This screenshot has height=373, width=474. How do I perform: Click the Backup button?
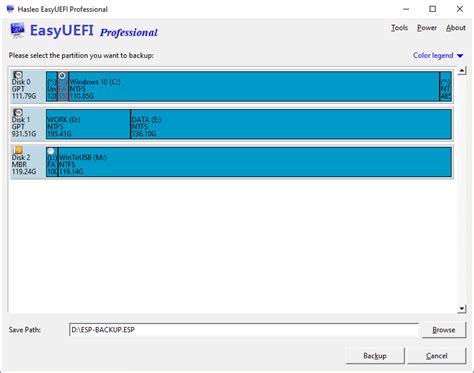coord(375,356)
